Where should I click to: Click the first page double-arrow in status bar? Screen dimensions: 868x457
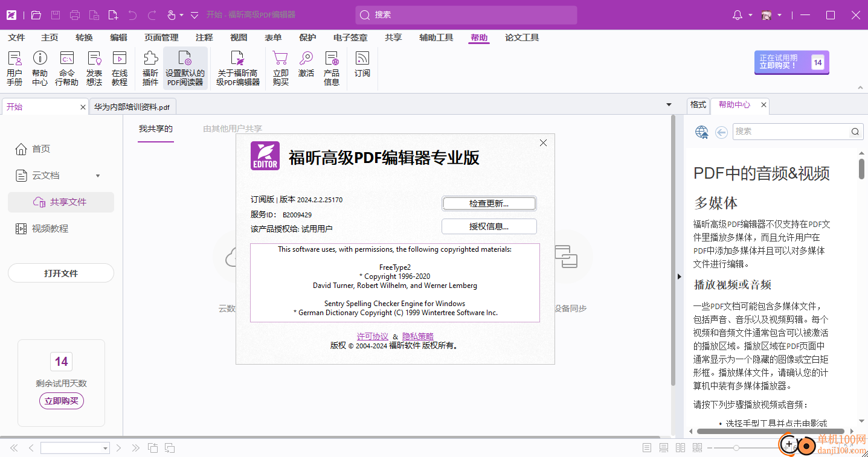[14, 448]
